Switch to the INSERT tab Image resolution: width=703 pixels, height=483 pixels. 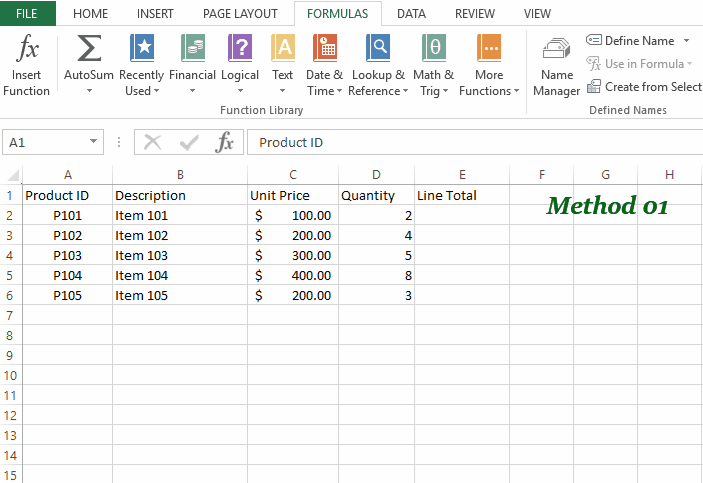point(155,13)
